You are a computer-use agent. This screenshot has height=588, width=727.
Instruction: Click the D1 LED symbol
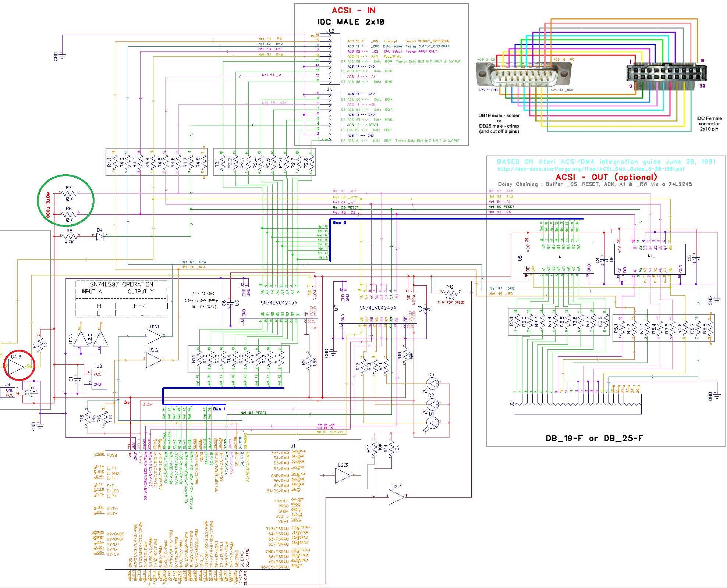point(432,423)
